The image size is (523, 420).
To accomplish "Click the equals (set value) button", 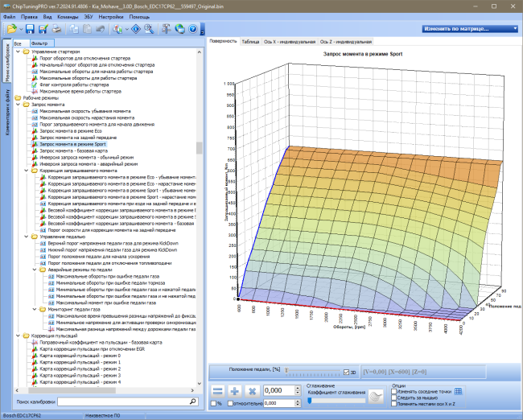I will 218,391.
